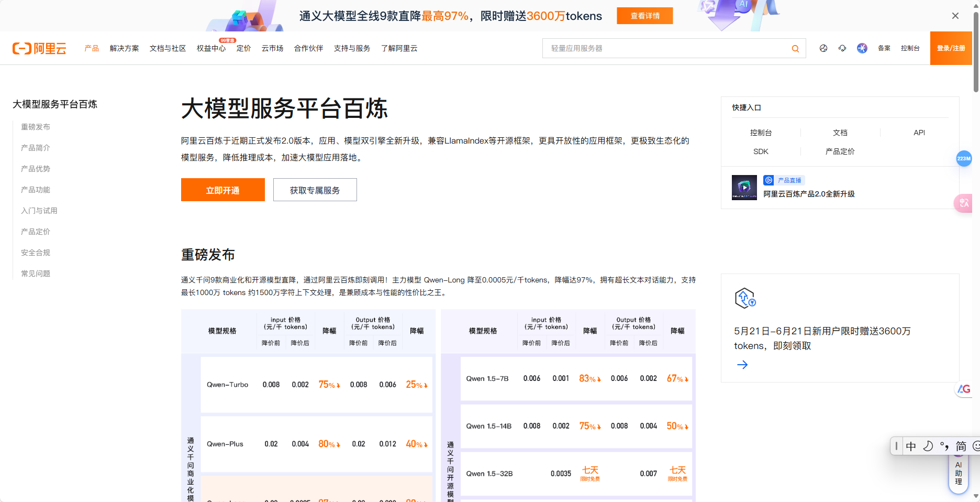Open the Tongyi AI star icon near 备案

tap(862, 48)
